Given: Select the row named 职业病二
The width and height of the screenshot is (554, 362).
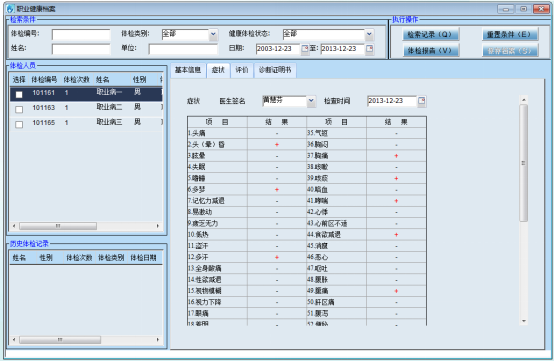Looking at the screenshot, I should [x=86, y=108].
